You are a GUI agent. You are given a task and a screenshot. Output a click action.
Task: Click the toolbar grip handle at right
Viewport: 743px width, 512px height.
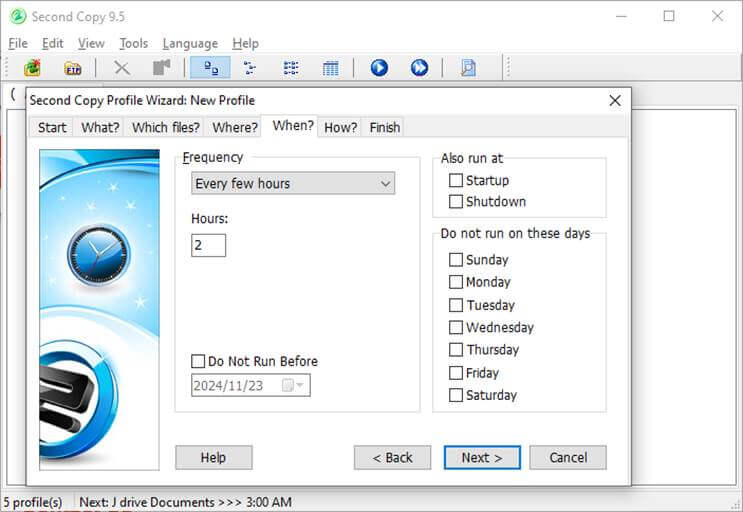tap(508, 68)
